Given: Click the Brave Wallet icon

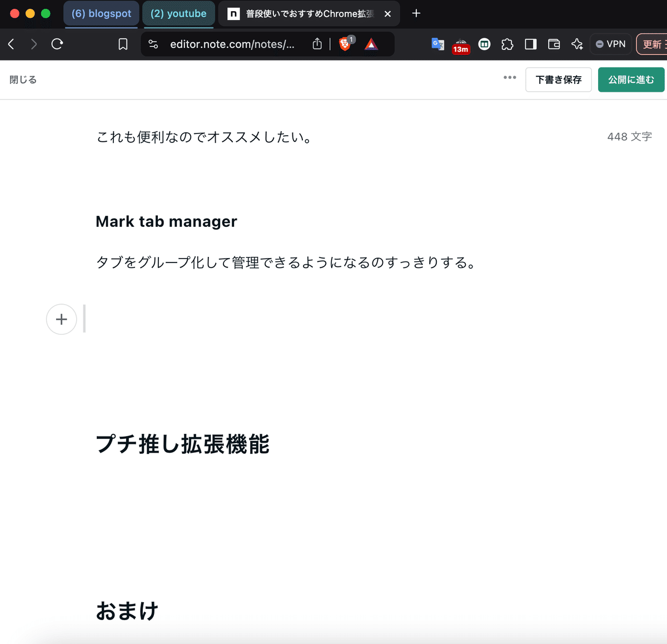Looking at the screenshot, I should coord(554,44).
